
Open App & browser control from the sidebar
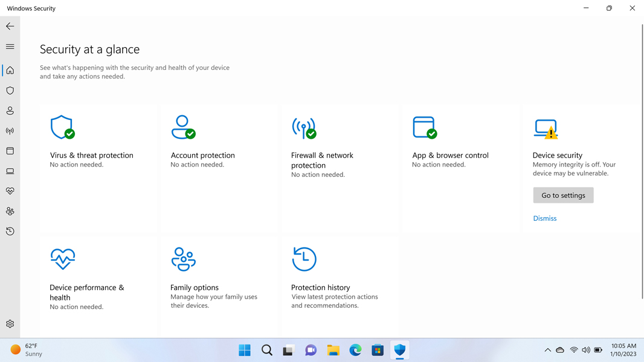(10, 151)
